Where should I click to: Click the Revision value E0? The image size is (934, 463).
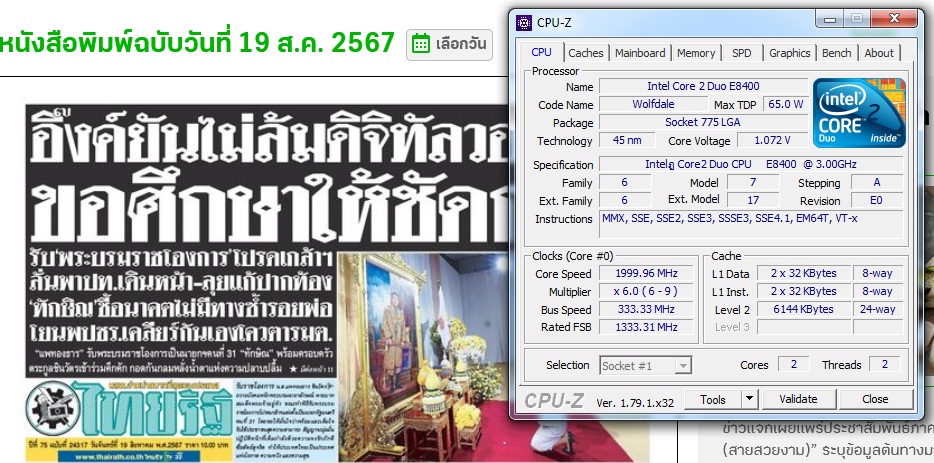(876, 201)
